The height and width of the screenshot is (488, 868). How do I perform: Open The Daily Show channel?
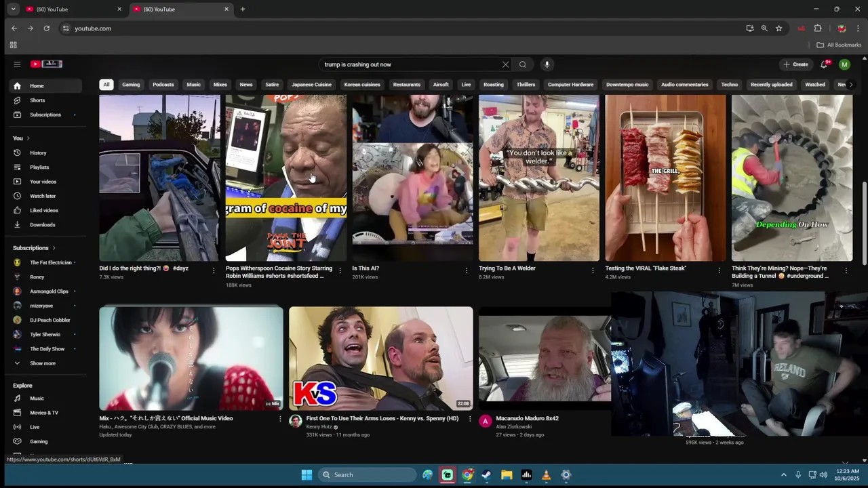pos(45,349)
